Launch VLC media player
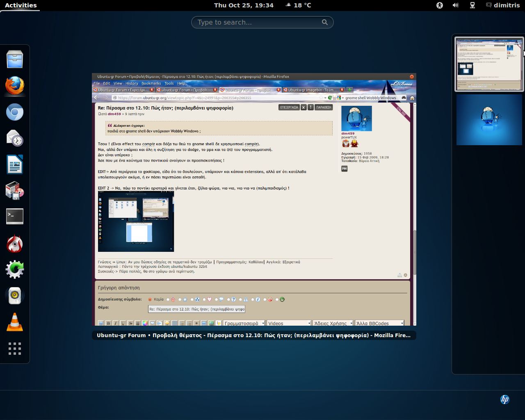Image resolution: width=525 pixels, height=420 pixels. click(x=15, y=322)
